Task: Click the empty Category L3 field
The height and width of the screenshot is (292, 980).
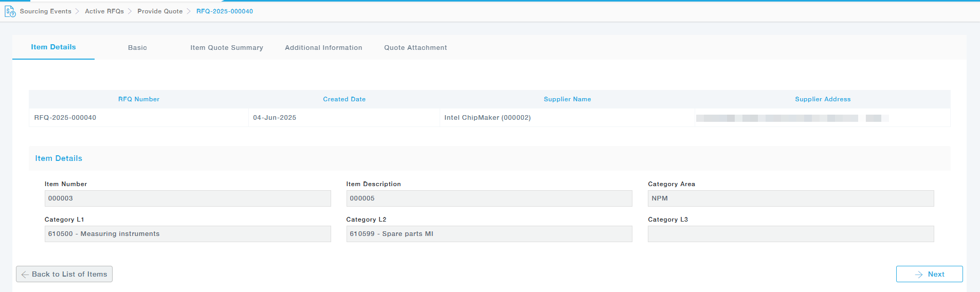Action: (x=791, y=234)
